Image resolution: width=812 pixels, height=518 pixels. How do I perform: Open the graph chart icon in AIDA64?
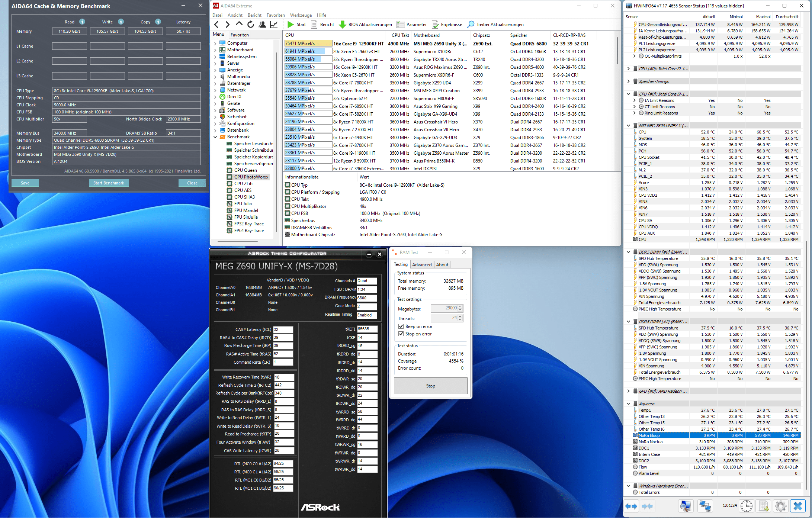click(274, 25)
